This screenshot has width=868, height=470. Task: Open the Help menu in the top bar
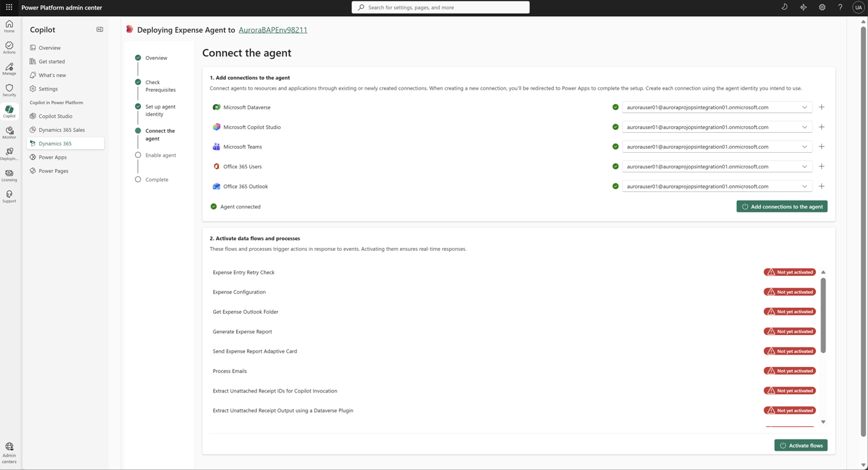pos(840,7)
